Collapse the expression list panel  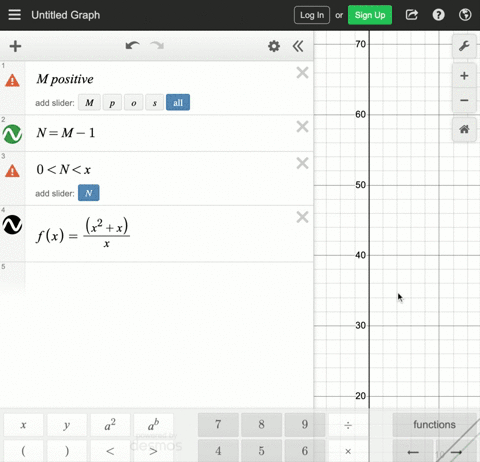point(298,46)
